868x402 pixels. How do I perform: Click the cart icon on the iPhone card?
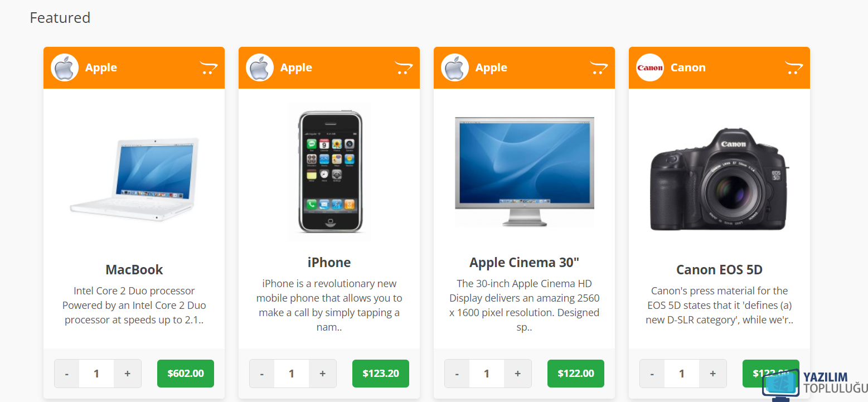[404, 67]
